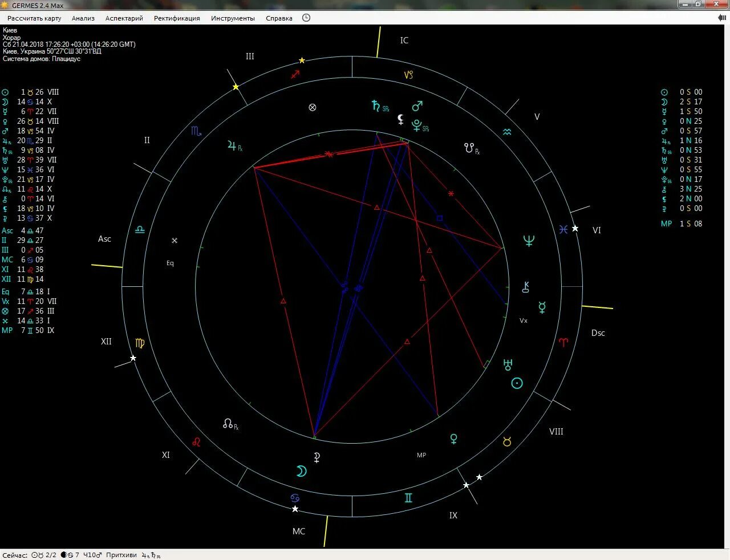The height and width of the screenshot is (560, 730).
Task: Click the Part of Fortune symbol
Action: pos(313,107)
